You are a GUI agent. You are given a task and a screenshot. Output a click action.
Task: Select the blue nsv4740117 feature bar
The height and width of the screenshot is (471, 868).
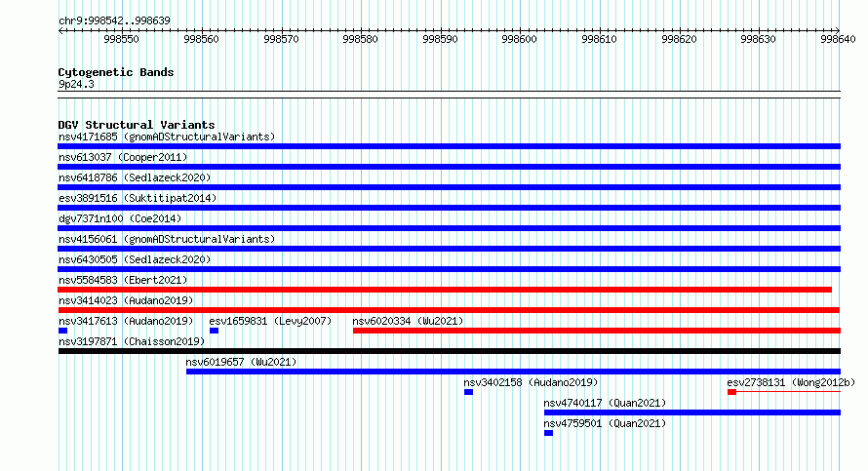tap(692, 412)
